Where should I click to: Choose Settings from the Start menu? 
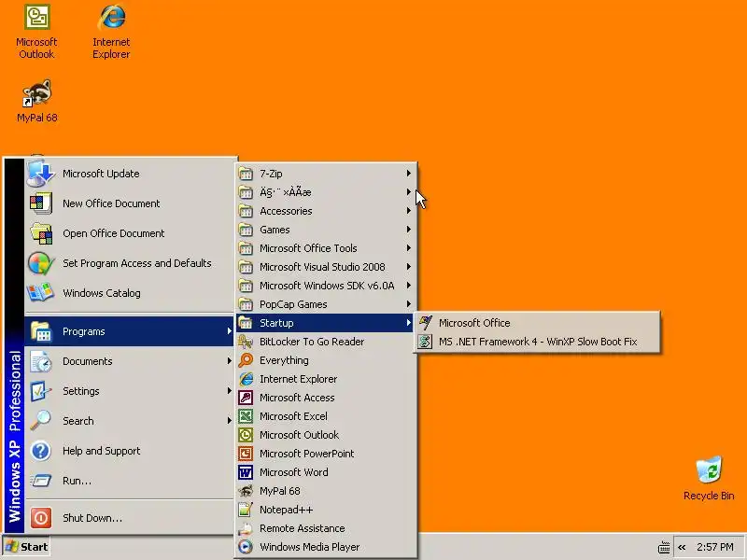[129, 391]
